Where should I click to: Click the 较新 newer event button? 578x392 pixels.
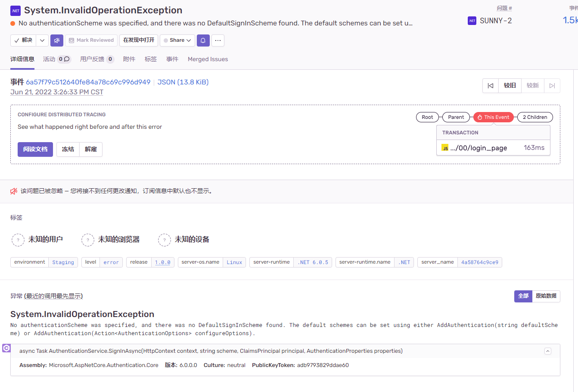(x=533, y=86)
